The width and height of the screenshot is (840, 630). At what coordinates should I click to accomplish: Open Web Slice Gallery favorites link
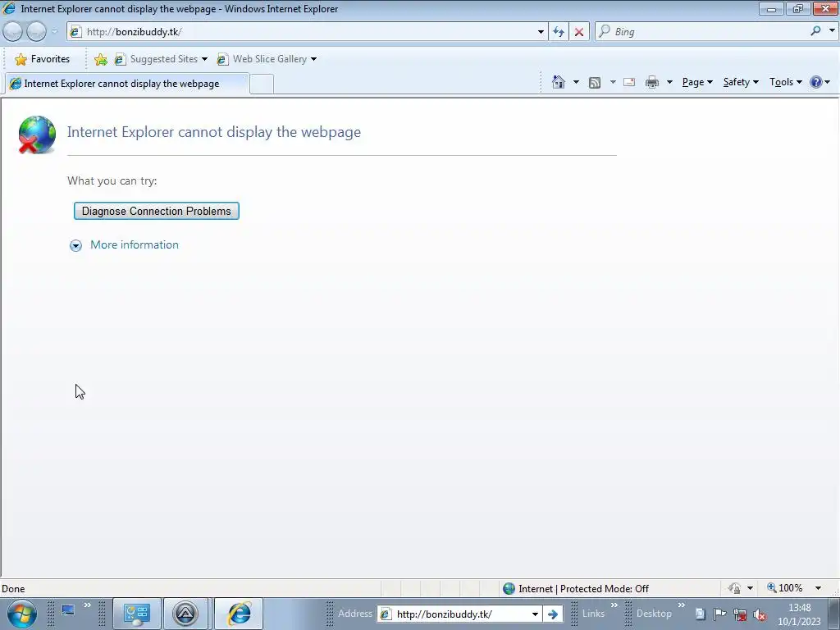point(267,59)
